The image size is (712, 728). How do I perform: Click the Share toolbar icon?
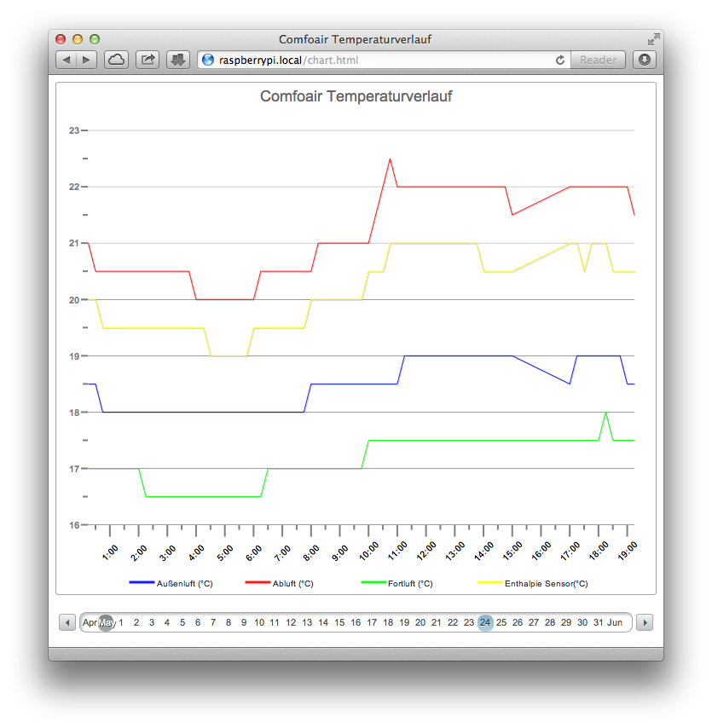point(148,60)
